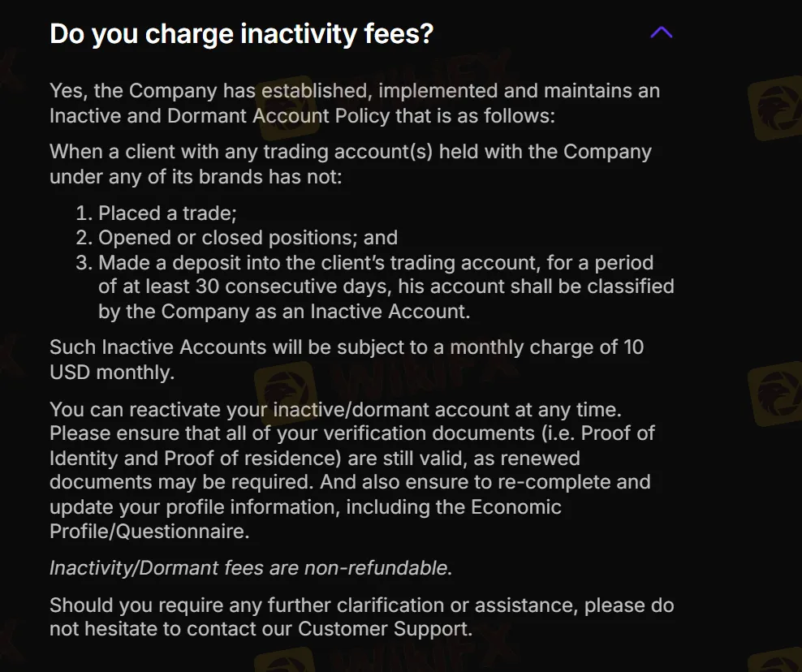The image size is (802, 672).
Task: Collapse the inactivity fees FAQ chevron
Action: tap(662, 33)
